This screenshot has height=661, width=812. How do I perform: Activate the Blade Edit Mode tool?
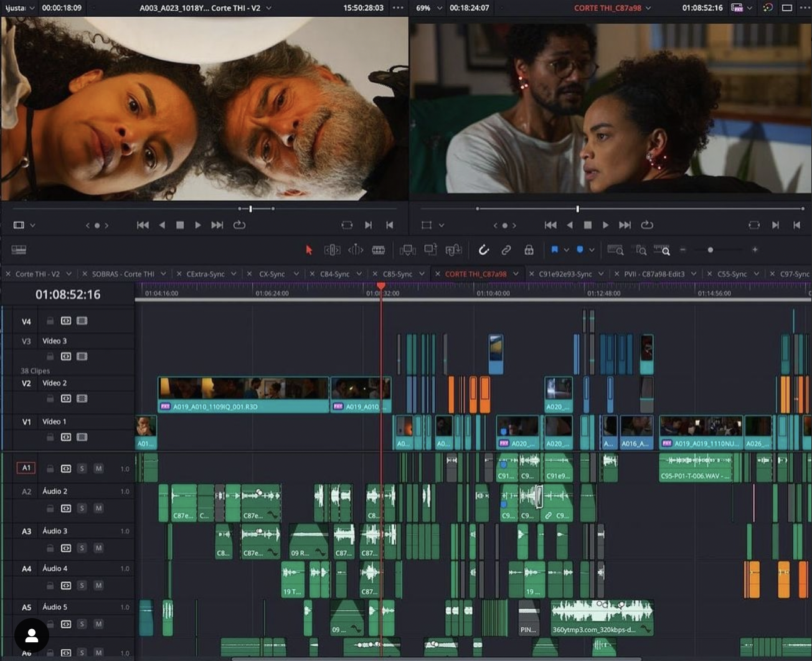click(379, 250)
